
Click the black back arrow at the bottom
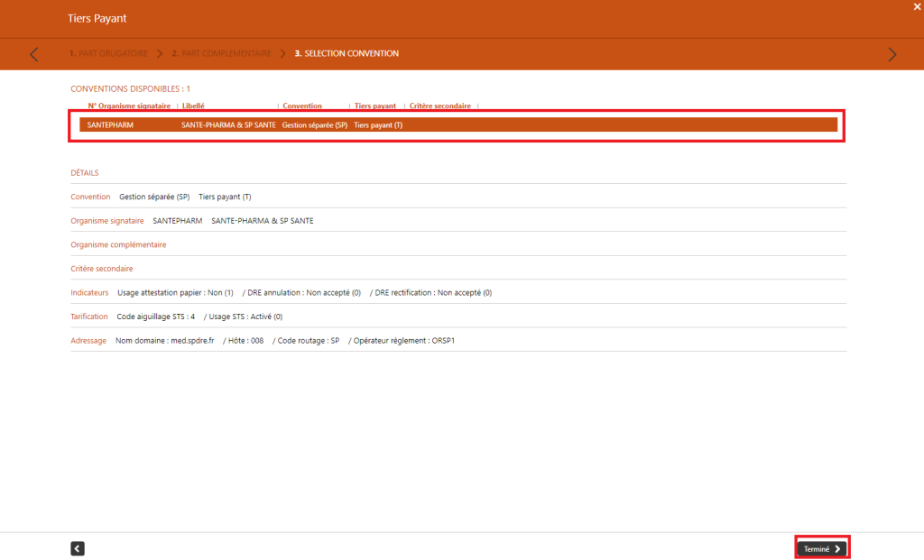(x=77, y=547)
